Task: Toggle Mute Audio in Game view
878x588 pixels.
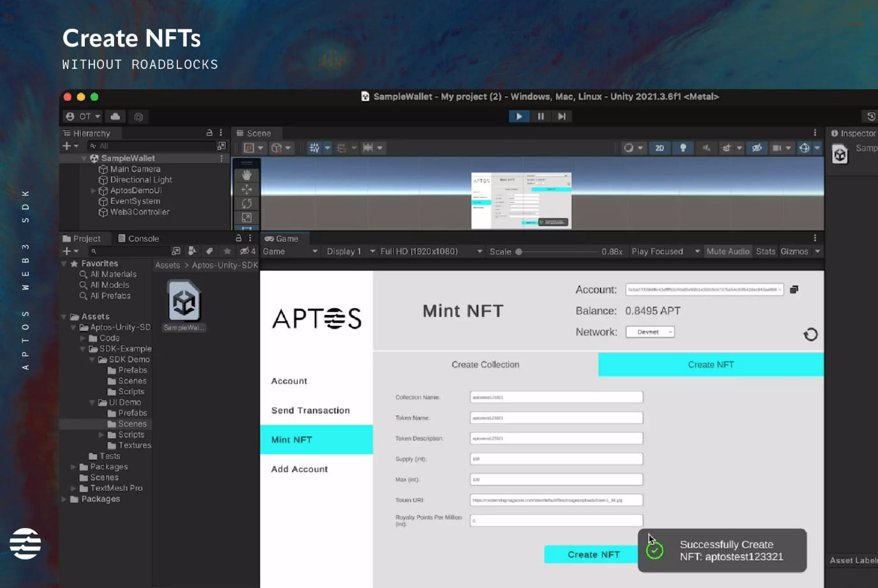Action: click(728, 251)
